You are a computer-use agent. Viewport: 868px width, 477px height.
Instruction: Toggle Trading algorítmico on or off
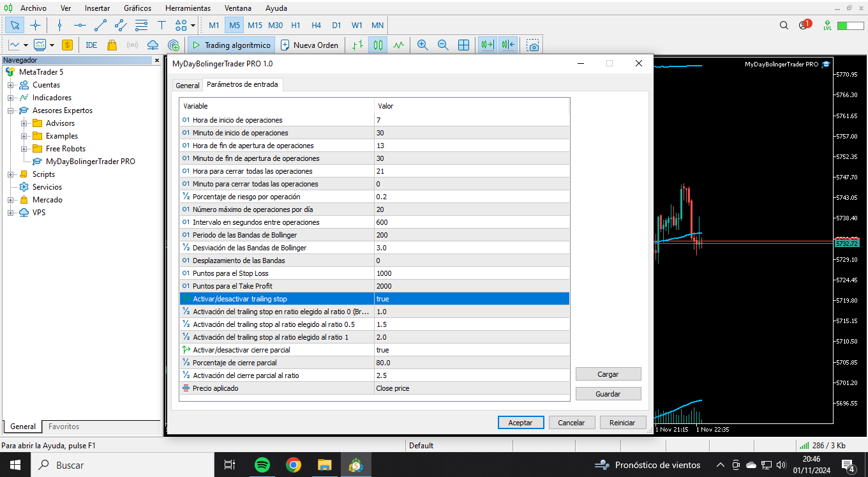point(231,45)
